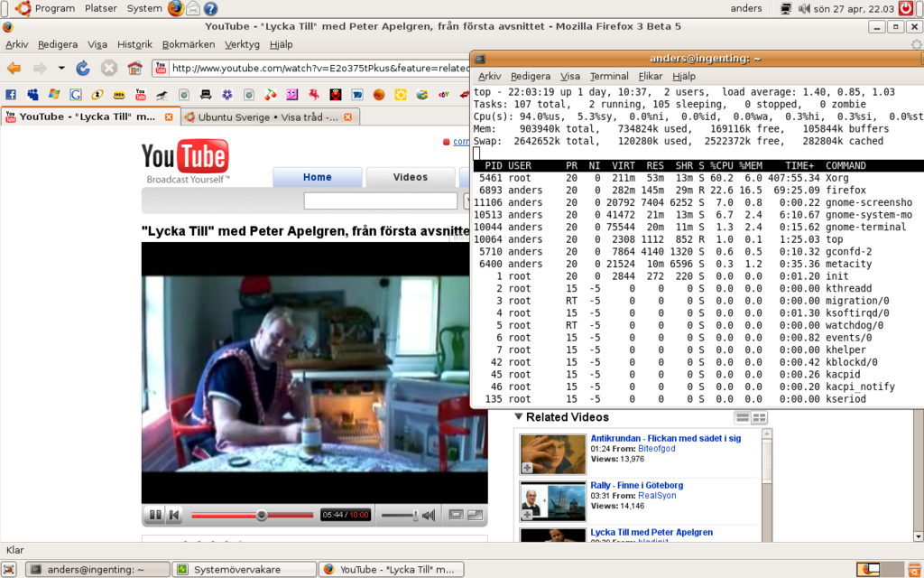
Task: Close the Ubuntu Sverige tab
Action: coord(347,117)
